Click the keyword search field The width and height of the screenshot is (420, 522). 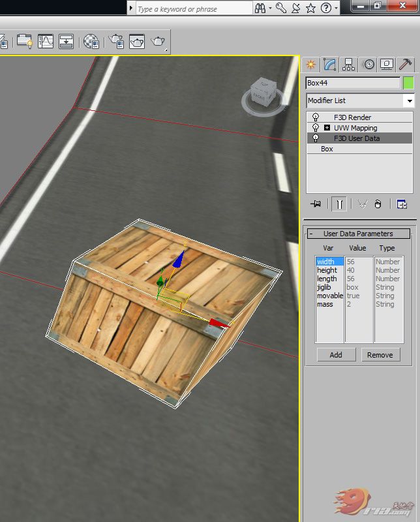[x=193, y=8]
